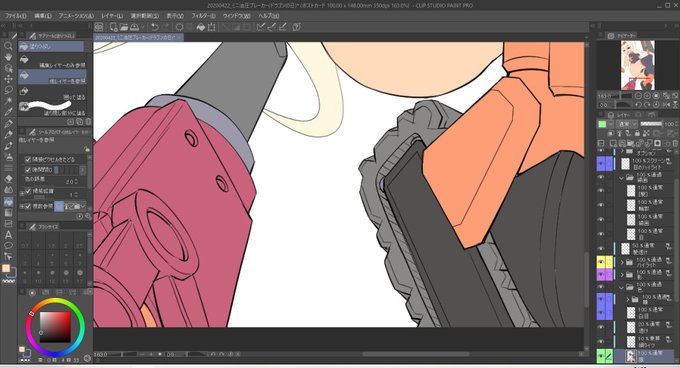680x368 pixels.
Task: Select the Auto Select magic wand tool
Action: point(8,101)
